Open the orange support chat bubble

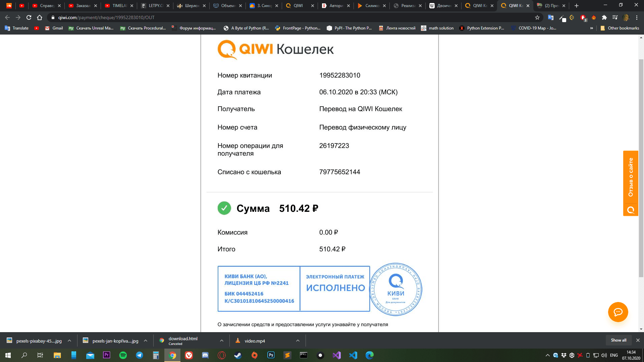coord(618,312)
